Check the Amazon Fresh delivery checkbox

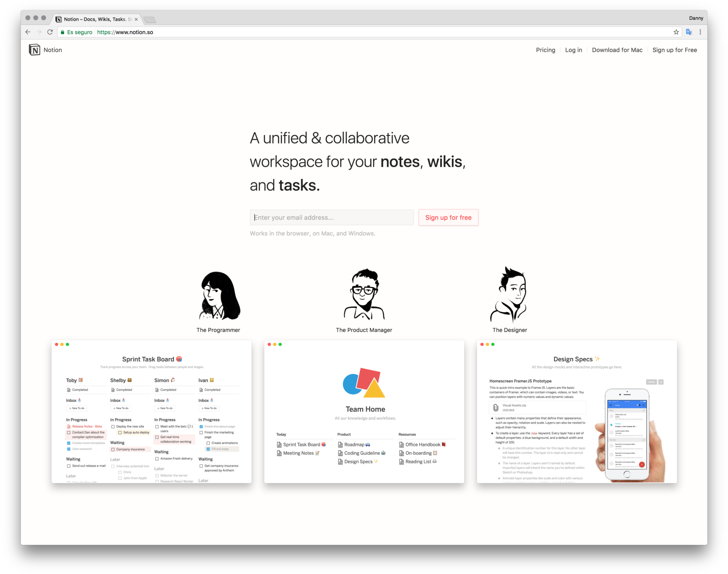coord(157,459)
